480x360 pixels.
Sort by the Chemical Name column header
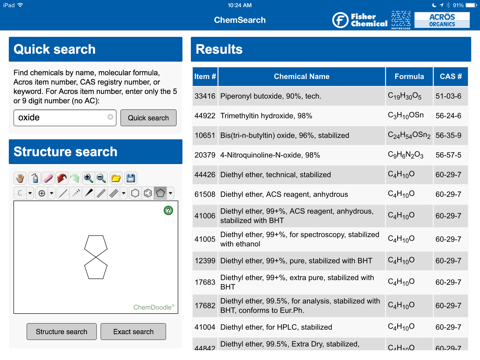pyautogui.click(x=302, y=77)
